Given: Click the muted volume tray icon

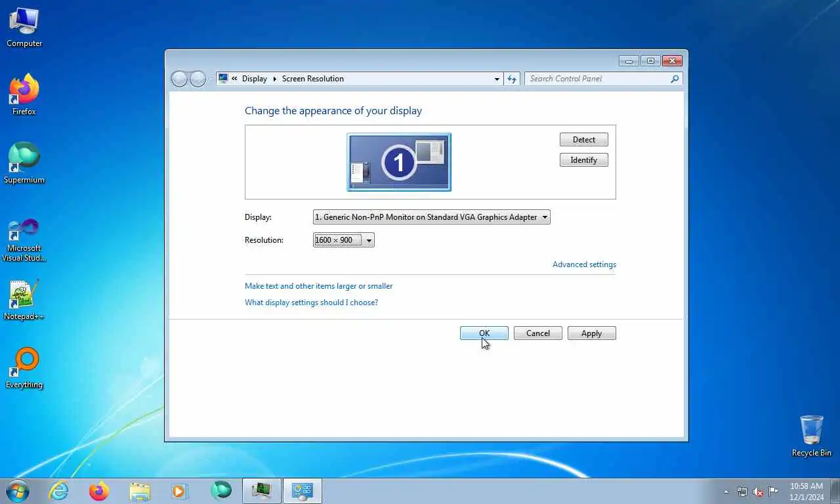Looking at the screenshot, I should click(758, 492).
